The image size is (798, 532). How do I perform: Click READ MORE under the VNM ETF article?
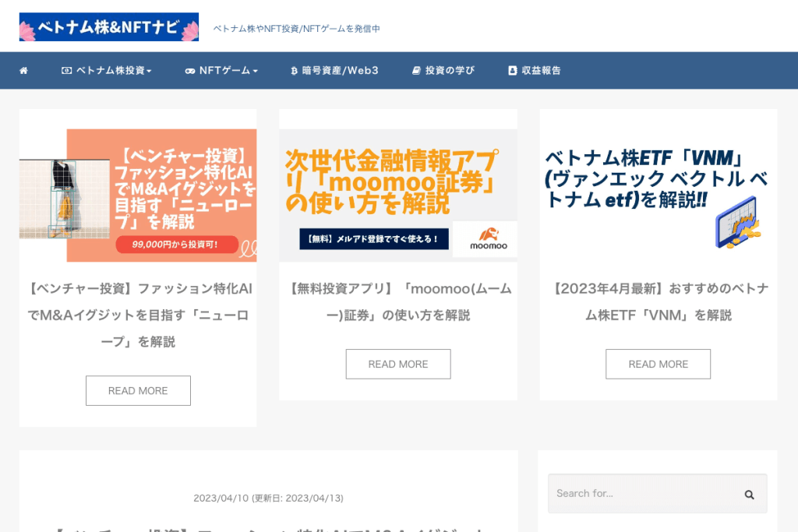(x=658, y=365)
